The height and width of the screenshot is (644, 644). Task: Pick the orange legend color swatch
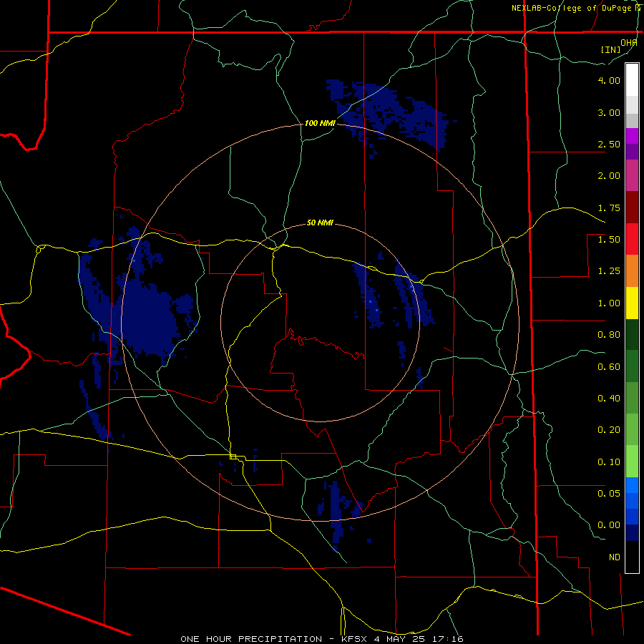[x=632, y=271]
